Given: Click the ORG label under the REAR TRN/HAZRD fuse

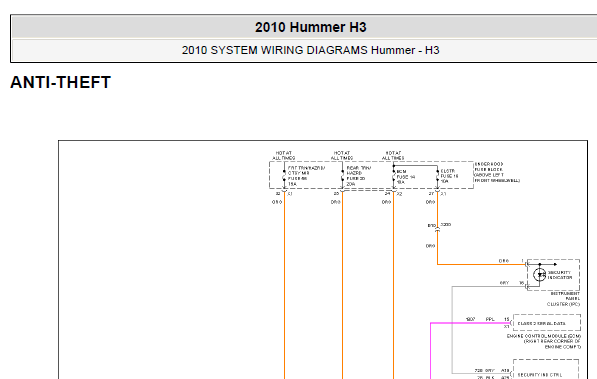Looking at the screenshot, I should tap(335, 202).
